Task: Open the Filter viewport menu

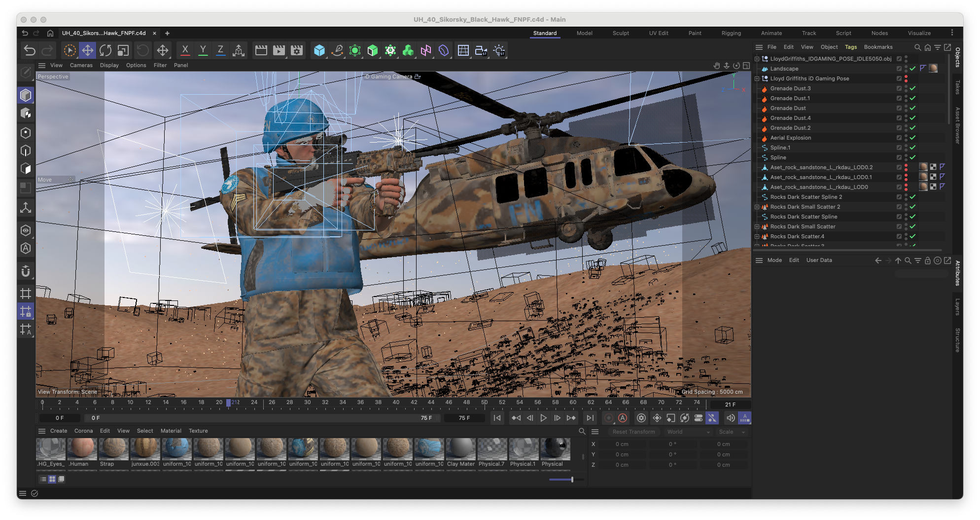Action: [x=160, y=65]
